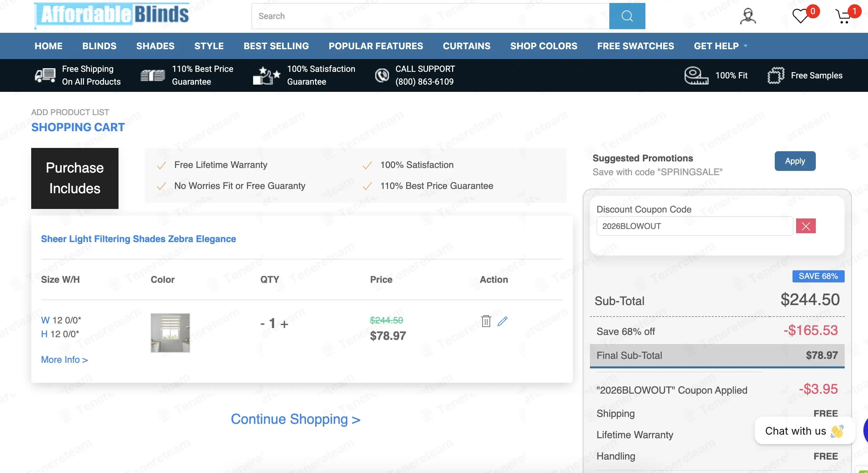This screenshot has height=473, width=868.
Task: Click the 100% Satisfaction checklist text
Action: tap(417, 165)
